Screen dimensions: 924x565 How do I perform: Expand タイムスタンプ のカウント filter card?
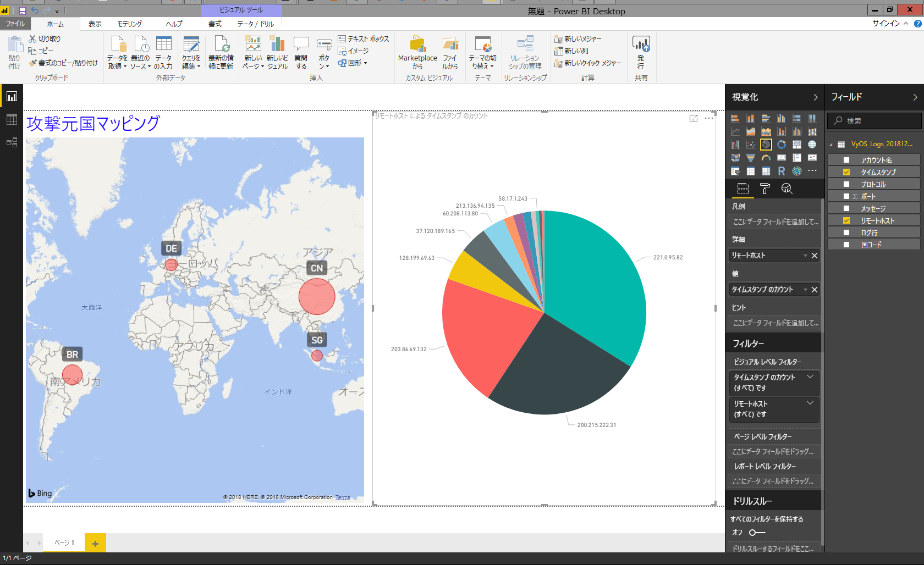(810, 377)
